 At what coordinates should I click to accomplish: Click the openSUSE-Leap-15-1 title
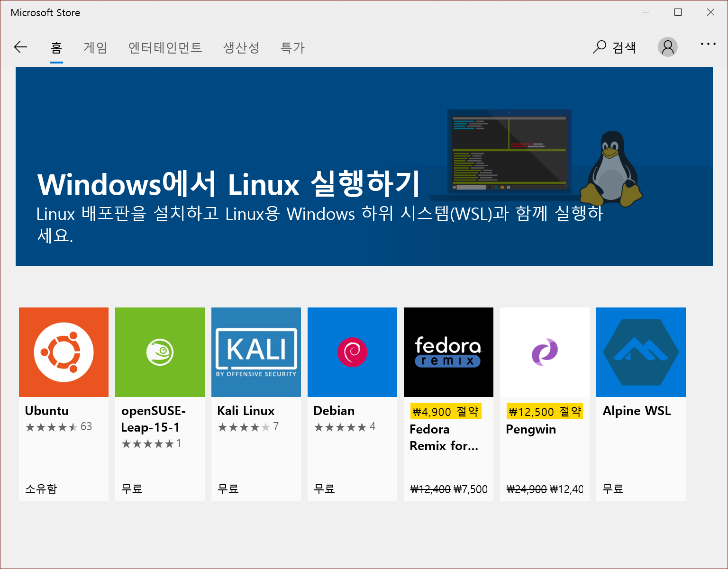pos(153,419)
